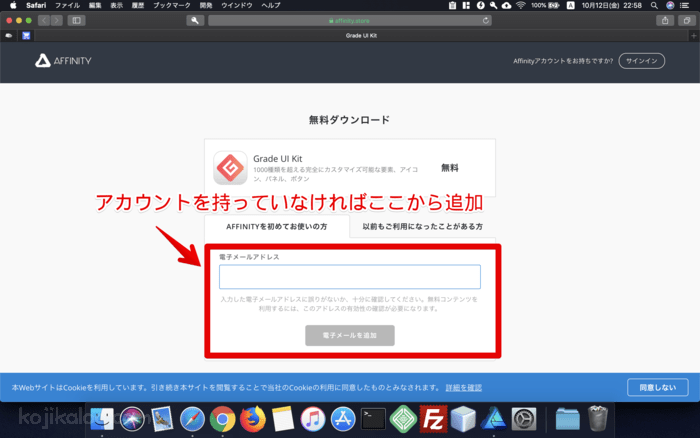The image size is (700, 438).
Task: Open the Safari share button
Action: [665, 21]
